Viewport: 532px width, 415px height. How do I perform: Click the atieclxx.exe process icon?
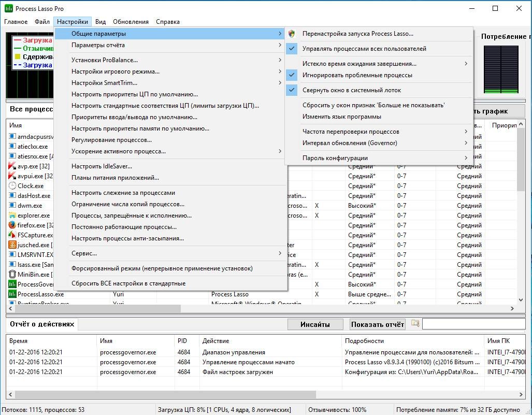coord(12,146)
